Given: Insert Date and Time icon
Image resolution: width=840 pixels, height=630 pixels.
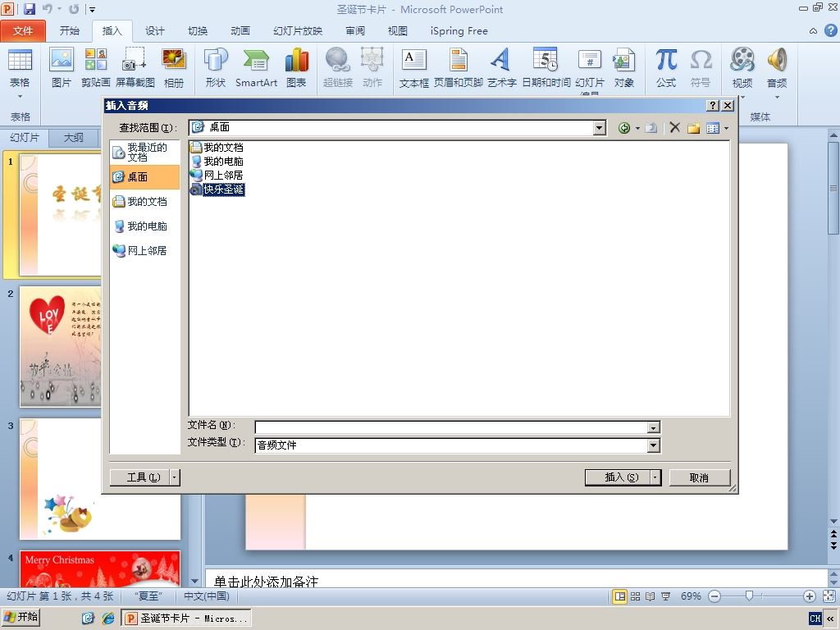Looking at the screenshot, I should (x=546, y=59).
